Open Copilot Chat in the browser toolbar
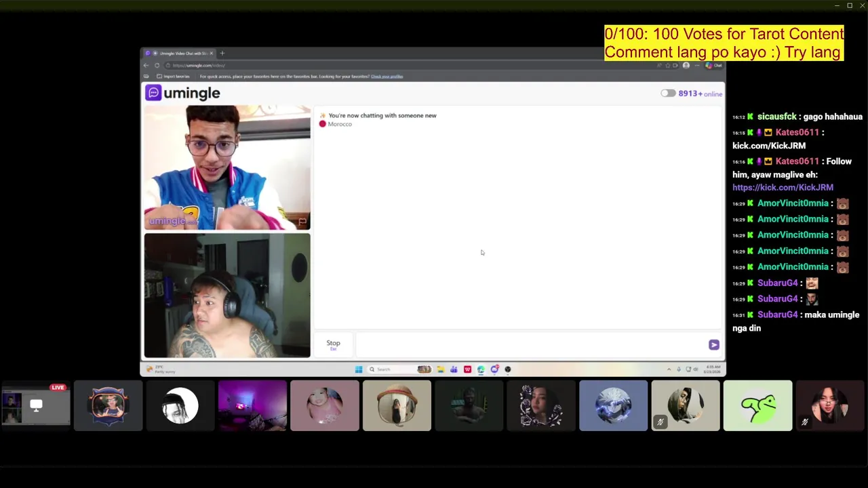The image size is (868, 488). (713, 65)
